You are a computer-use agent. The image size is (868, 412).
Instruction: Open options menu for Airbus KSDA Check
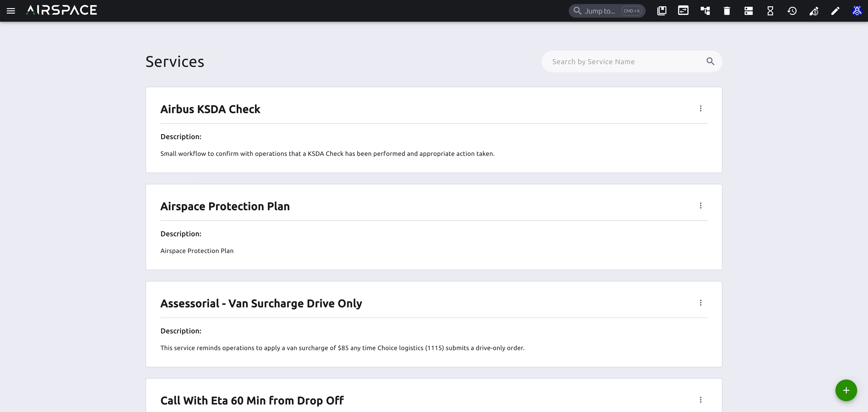pos(701,108)
